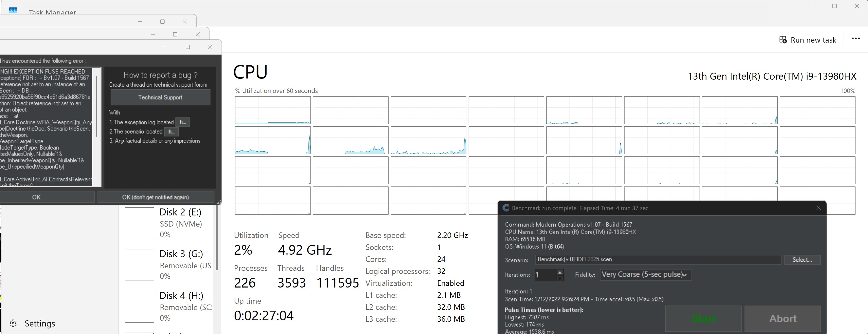868x334 pixels.
Task: Click the Run new task icon
Action: click(783, 40)
